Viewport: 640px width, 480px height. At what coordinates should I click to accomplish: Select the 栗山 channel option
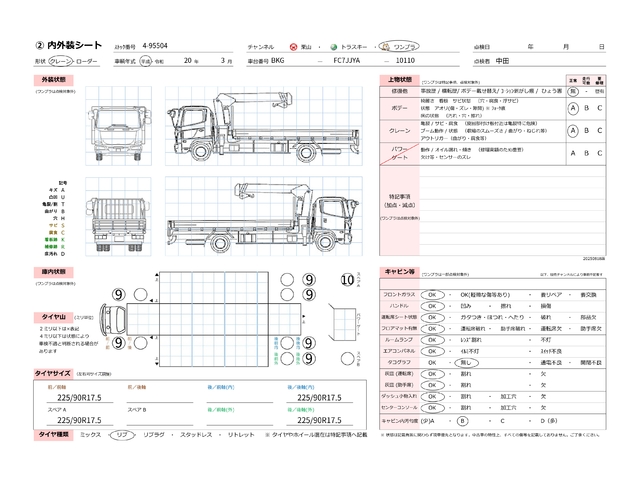[301, 47]
